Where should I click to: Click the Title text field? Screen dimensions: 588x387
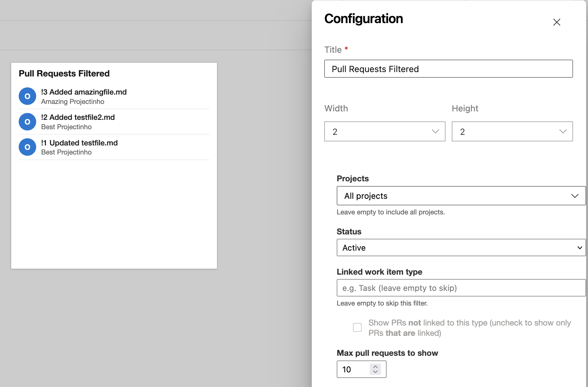click(x=448, y=69)
